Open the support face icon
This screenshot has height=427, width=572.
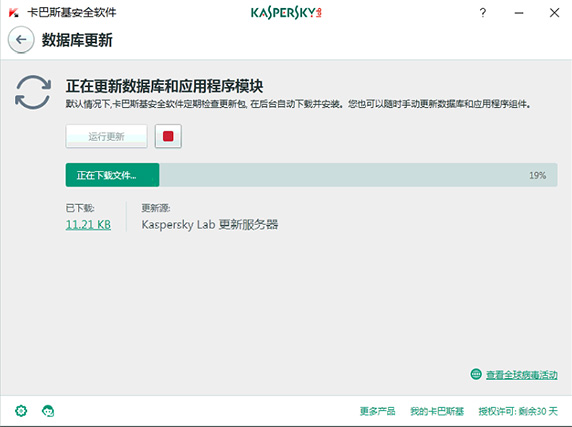(48, 411)
